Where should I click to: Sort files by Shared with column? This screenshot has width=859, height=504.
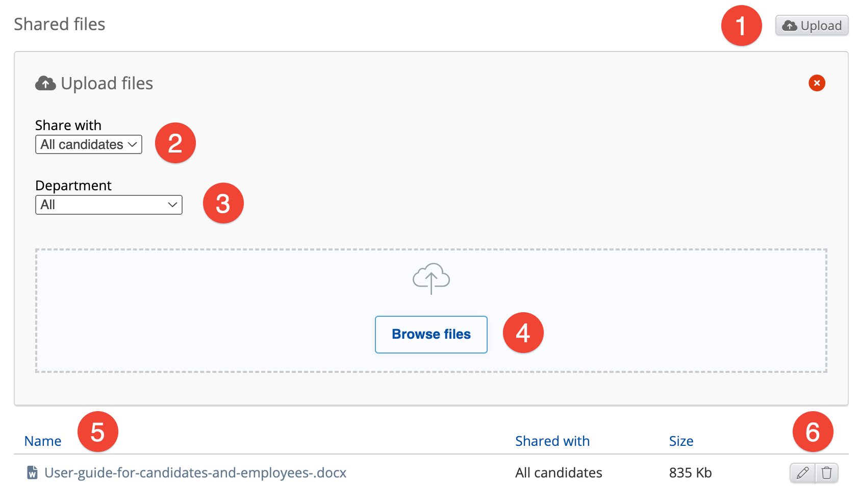(x=552, y=441)
